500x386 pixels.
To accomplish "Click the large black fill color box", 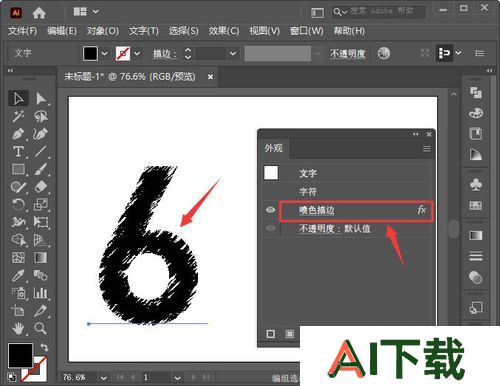I will point(20,355).
